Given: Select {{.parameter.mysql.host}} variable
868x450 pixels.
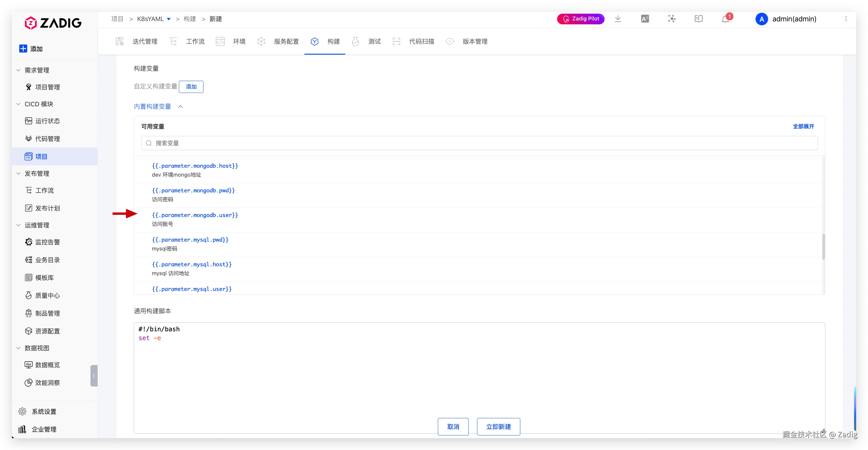Looking at the screenshot, I should click(x=191, y=264).
